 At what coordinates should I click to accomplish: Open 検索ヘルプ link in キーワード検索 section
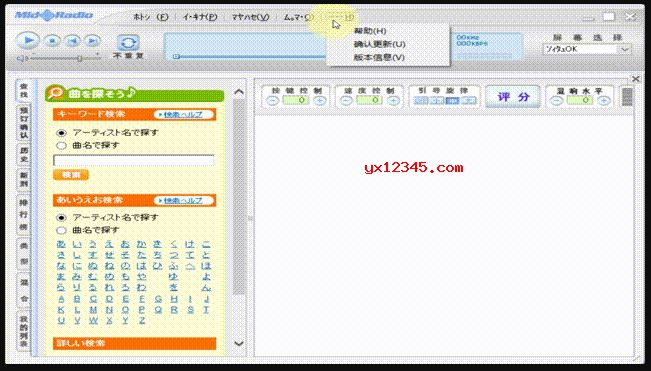point(183,114)
